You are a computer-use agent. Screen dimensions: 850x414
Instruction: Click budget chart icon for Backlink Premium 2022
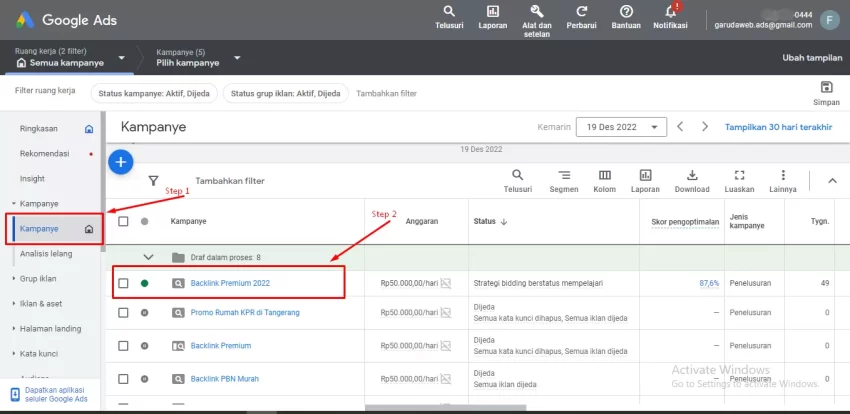446,283
